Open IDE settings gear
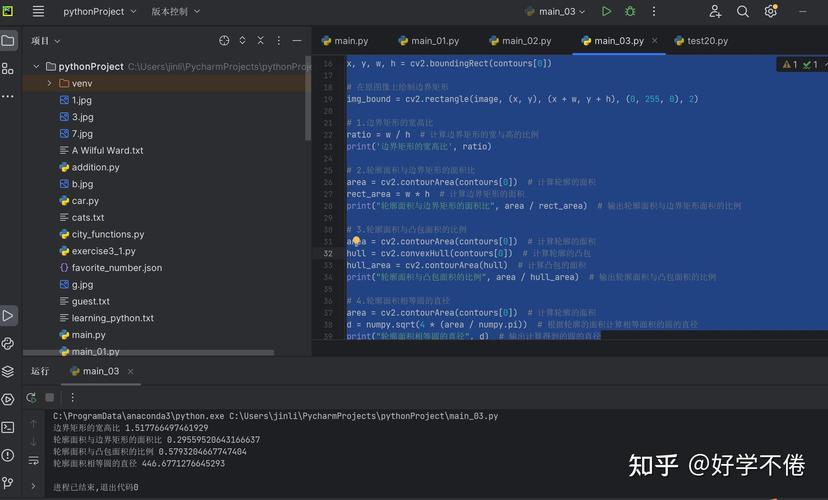This screenshot has height=500, width=828. [770, 11]
